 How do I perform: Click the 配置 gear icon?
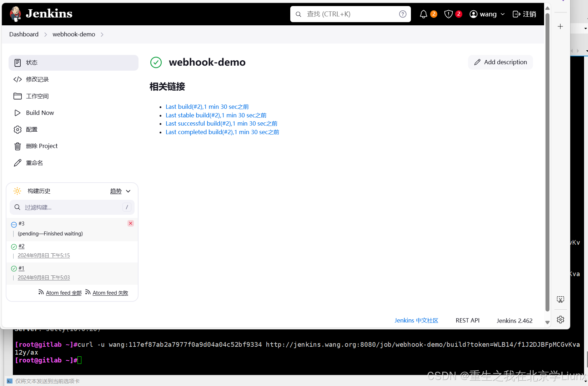[17, 129]
